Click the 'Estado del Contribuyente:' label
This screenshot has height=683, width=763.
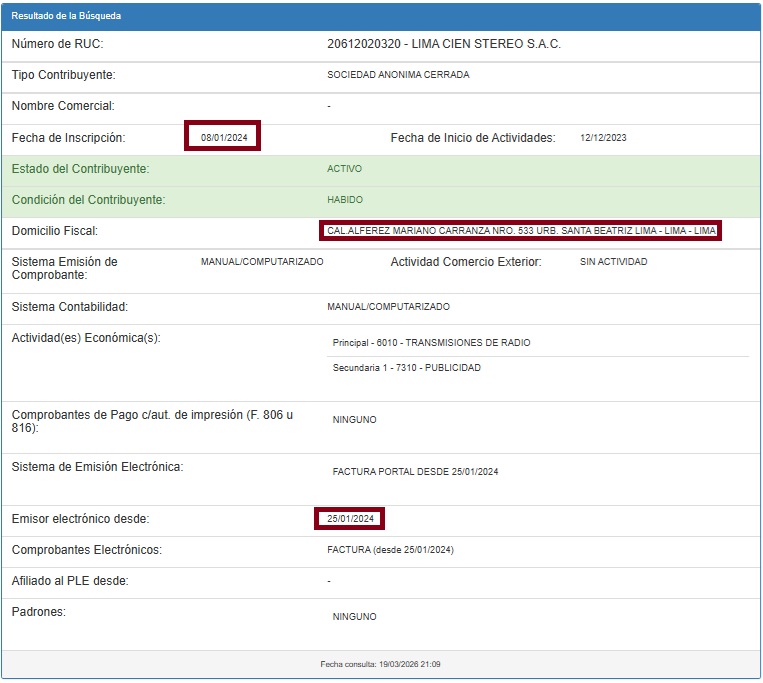pos(80,169)
